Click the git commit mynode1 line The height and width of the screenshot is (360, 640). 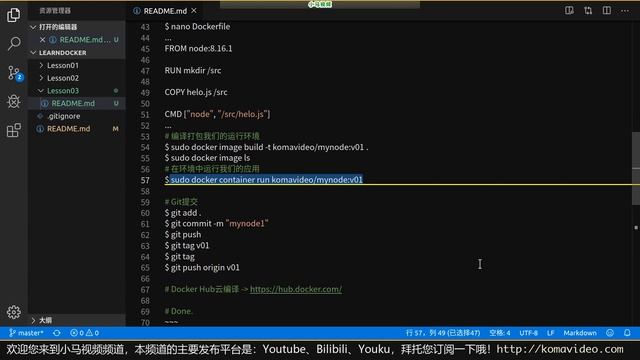click(x=216, y=224)
